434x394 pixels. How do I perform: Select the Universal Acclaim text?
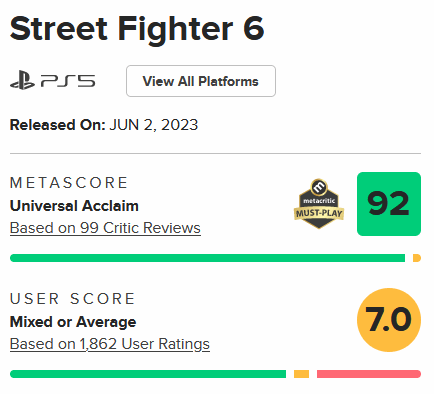coord(74,206)
